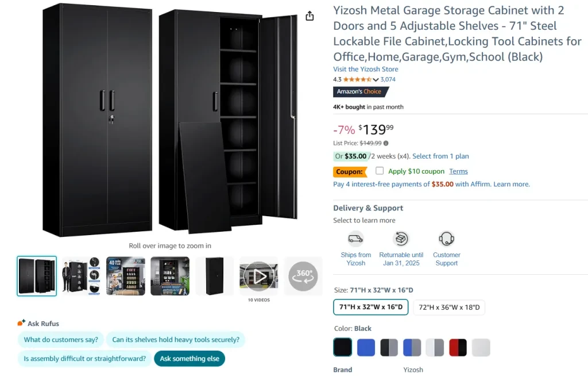This screenshot has width=588, height=376.
Task: Play the product videos thumbnail
Action: 259,277
